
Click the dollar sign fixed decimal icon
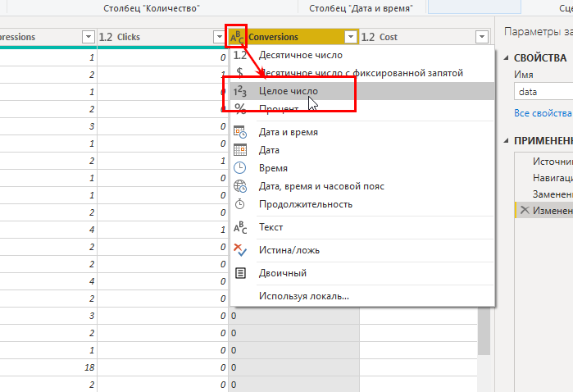[239, 73]
